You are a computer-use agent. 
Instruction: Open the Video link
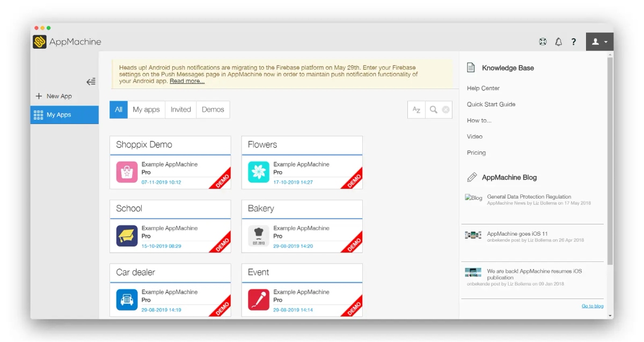(x=474, y=136)
